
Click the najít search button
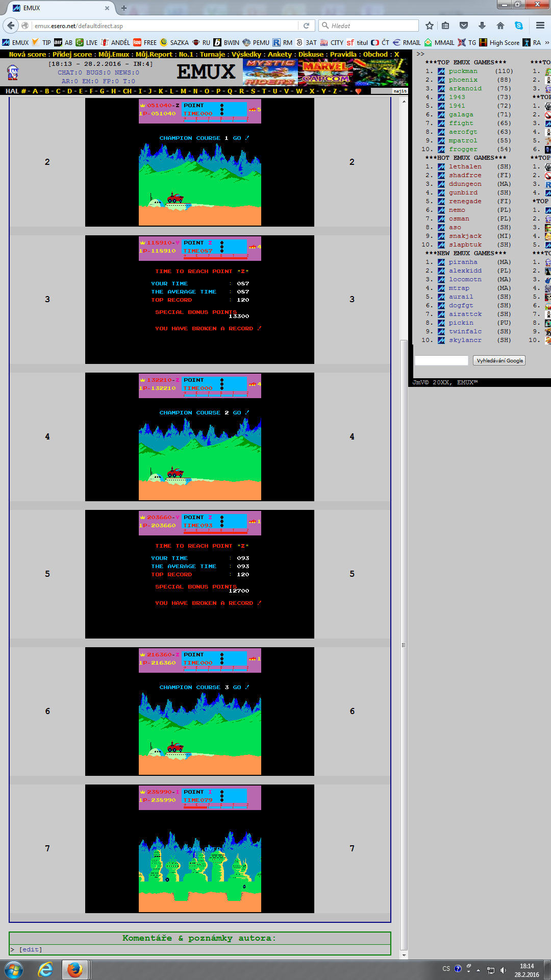400,91
